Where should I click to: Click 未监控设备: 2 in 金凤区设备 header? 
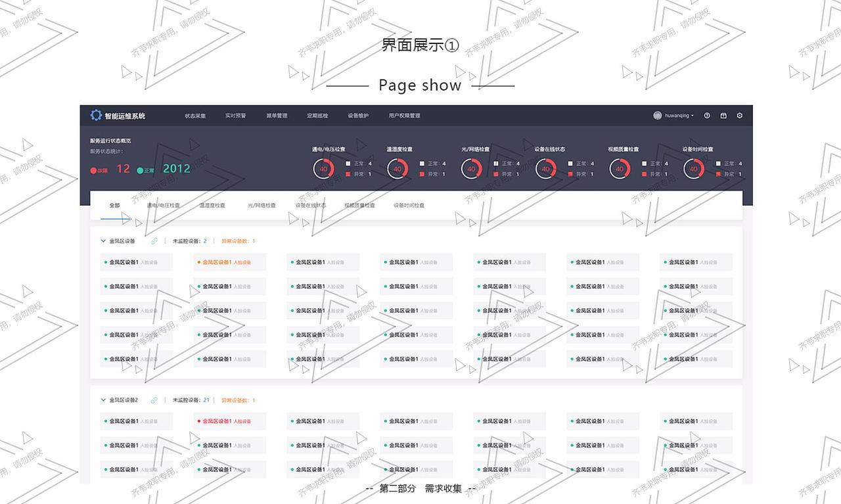click(x=190, y=241)
